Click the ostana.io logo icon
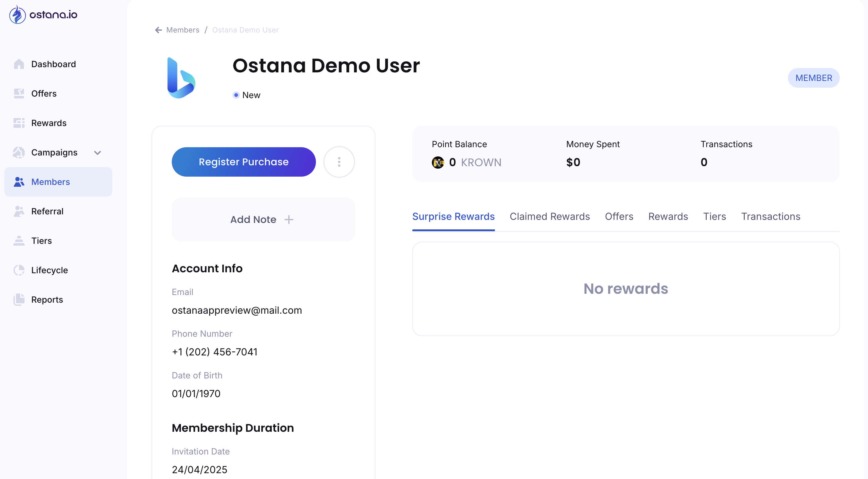868x479 pixels. click(x=17, y=14)
